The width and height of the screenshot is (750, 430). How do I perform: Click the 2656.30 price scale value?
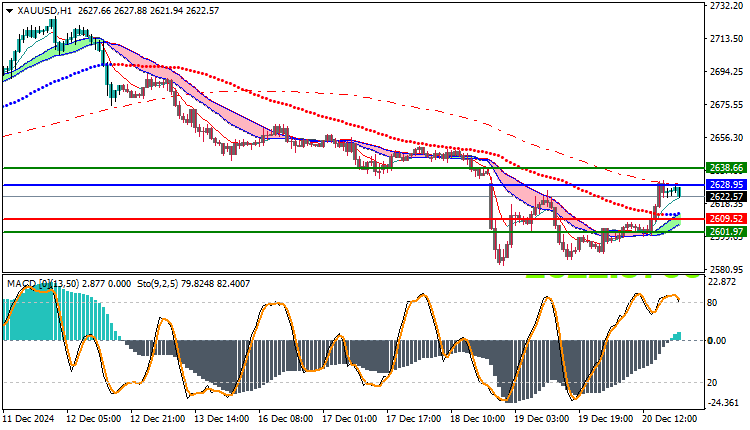click(727, 138)
